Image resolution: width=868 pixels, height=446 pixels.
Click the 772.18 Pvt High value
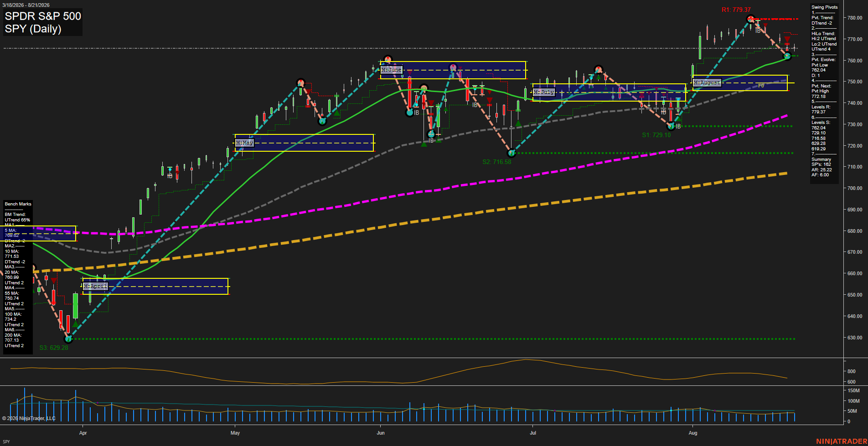818,97
